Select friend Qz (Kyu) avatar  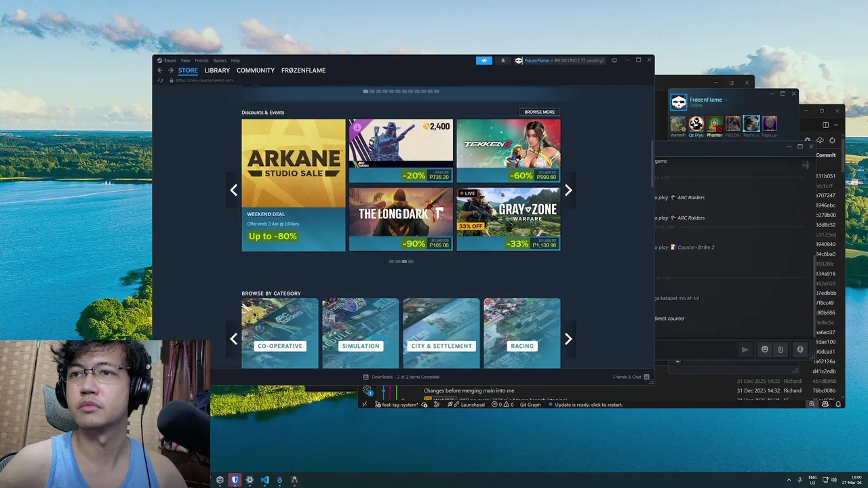[x=696, y=123]
